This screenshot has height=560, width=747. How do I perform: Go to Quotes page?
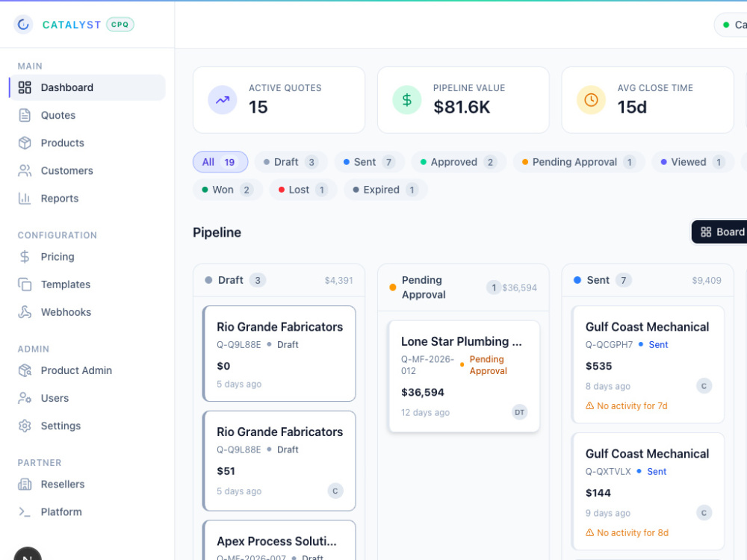(x=87, y=115)
